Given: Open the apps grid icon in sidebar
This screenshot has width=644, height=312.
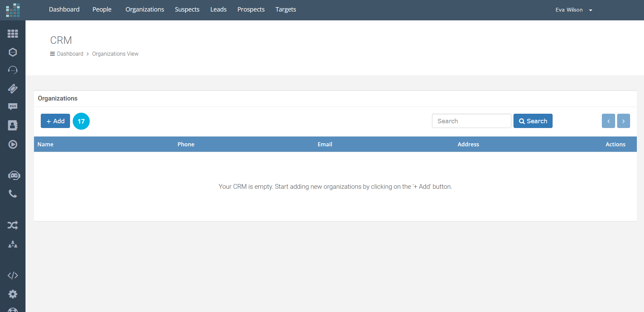Looking at the screenshot, I should click(13, 34).
